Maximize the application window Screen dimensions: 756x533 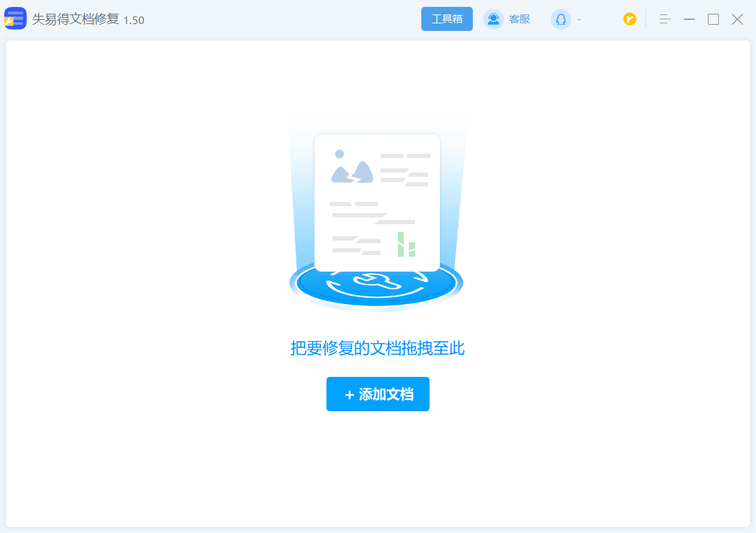pyautogui.click(x=713, y=19)
